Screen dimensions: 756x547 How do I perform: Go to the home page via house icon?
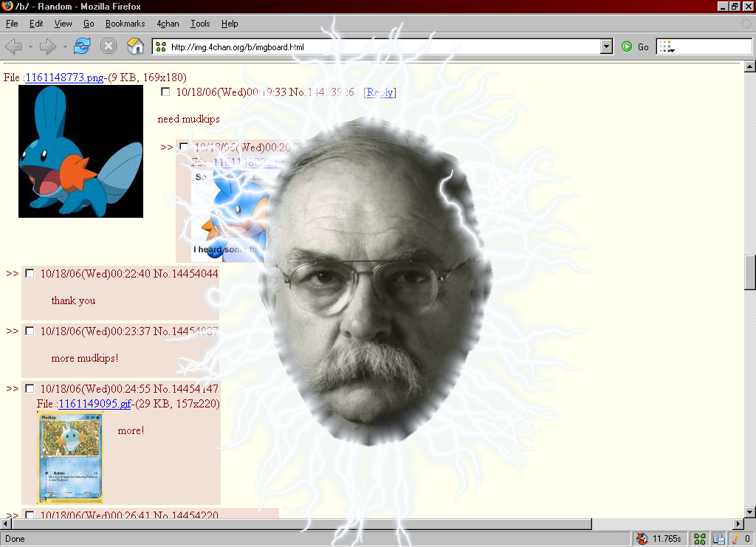[136, 47]
